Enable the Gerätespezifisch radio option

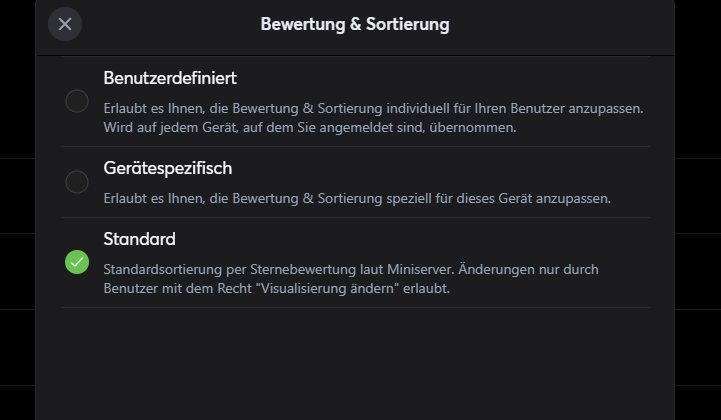(x=77, y=182)
